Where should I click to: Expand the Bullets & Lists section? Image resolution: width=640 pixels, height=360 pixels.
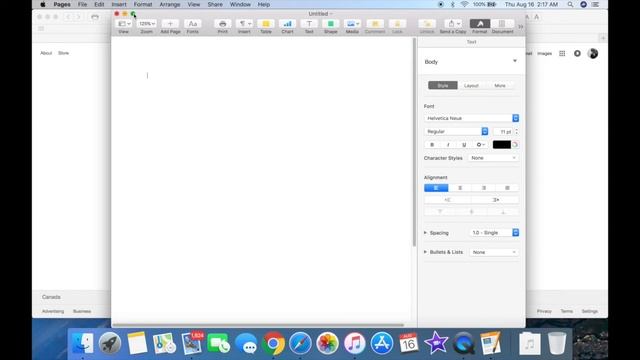(x=425, y=252)
